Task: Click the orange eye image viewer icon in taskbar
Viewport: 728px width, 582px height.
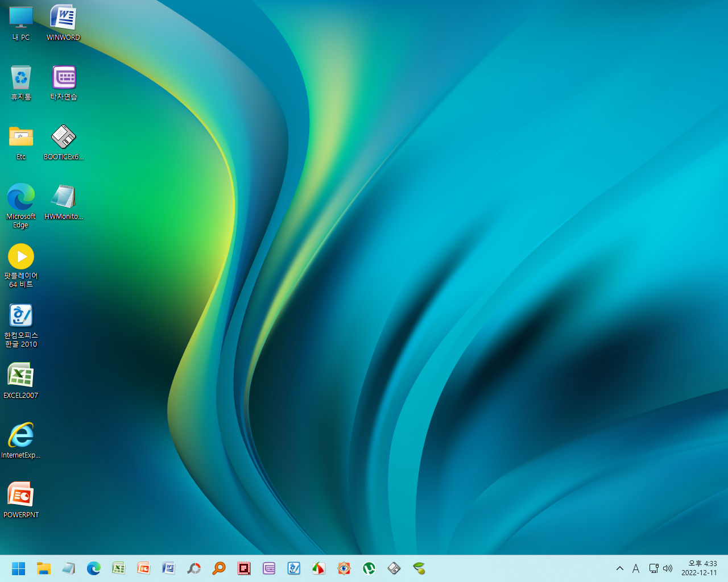Action: coord(344,568)
